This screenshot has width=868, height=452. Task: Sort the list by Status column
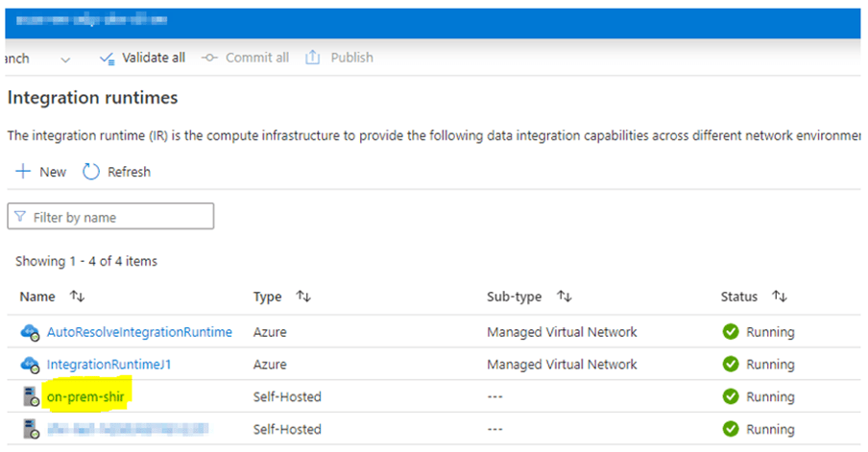point(781,297)
